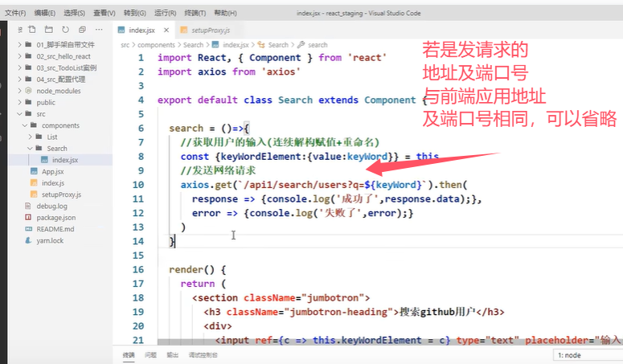Collapse all folders in explorer
The image size is (623, 364).
[82, 30]
